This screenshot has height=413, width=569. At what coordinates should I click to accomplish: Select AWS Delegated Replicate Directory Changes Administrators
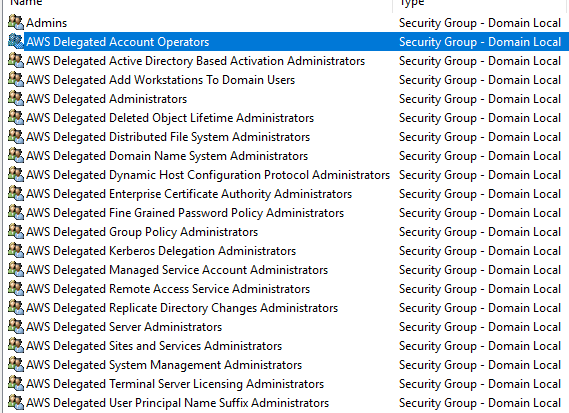pos(182,308)
